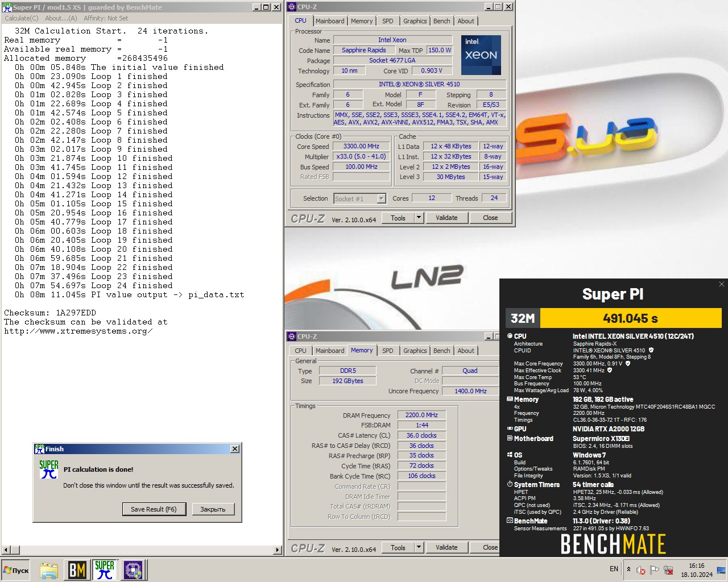Open About tab in upper CPU-Z
The height and width of the screenshot is (582, 728).
(x=466, y=21)
